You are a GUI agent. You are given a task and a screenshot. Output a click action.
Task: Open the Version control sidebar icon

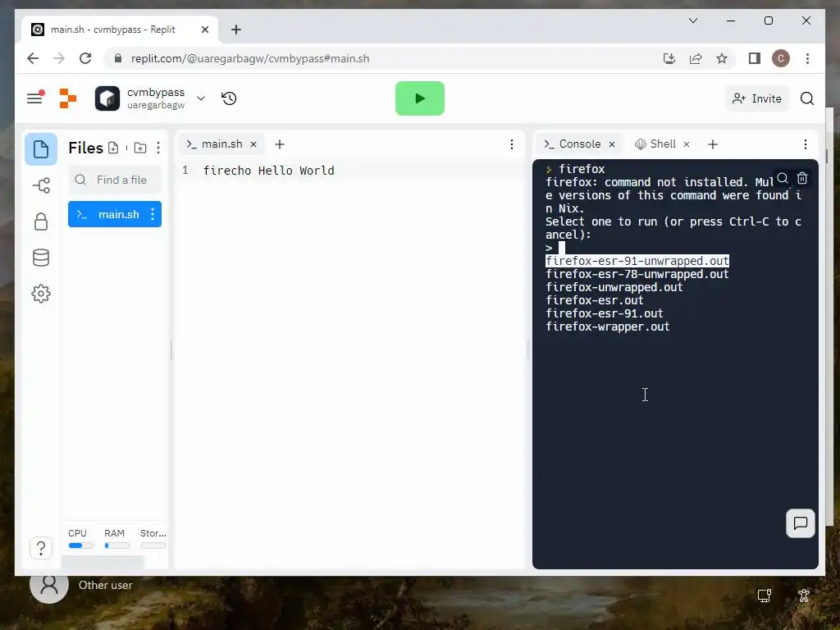click(x=41, y=185)
